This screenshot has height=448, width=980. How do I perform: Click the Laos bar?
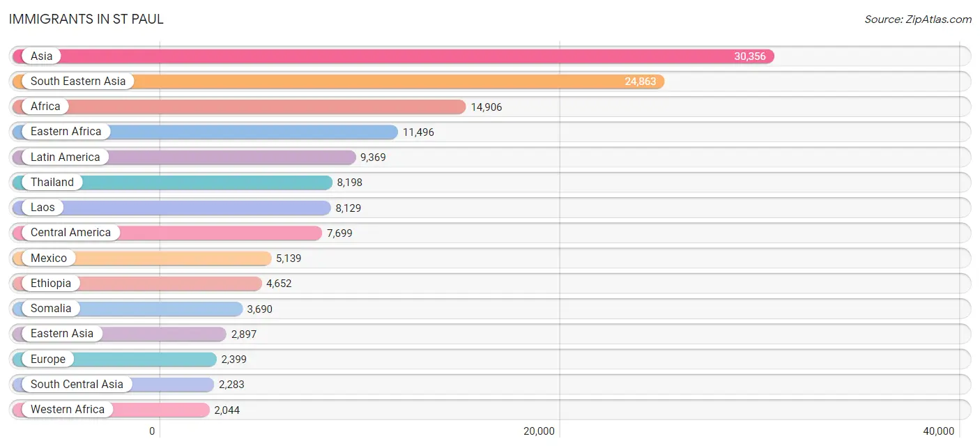(x=171, y=208)
